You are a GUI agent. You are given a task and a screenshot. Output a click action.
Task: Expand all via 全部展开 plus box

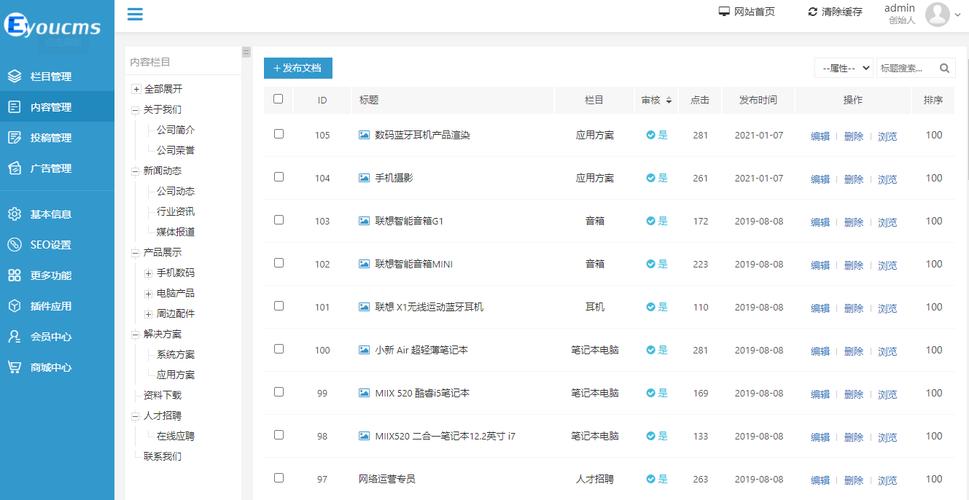(136, 90)
